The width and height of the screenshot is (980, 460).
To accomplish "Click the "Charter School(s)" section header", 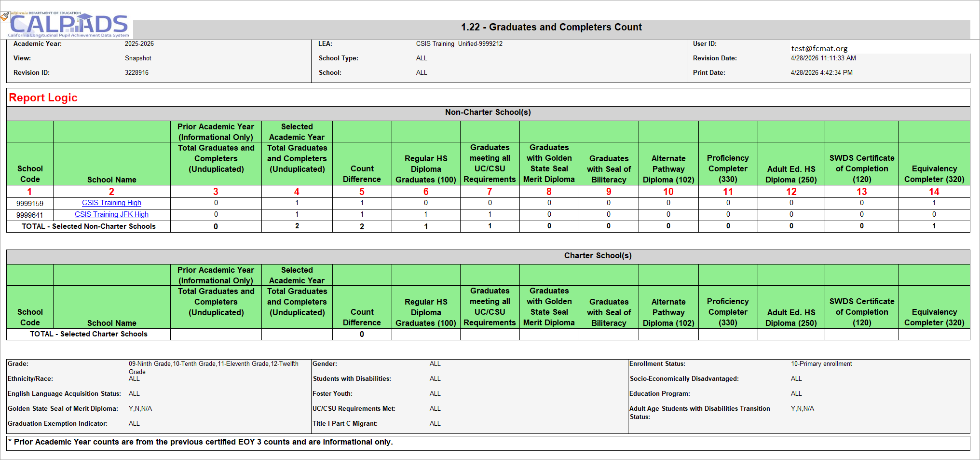I will coord(598,255).
